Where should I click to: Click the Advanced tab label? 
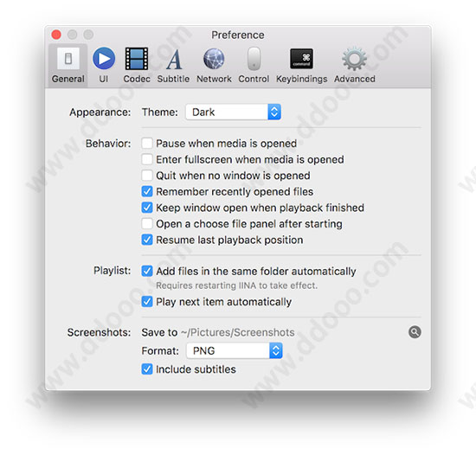(355, 79)
